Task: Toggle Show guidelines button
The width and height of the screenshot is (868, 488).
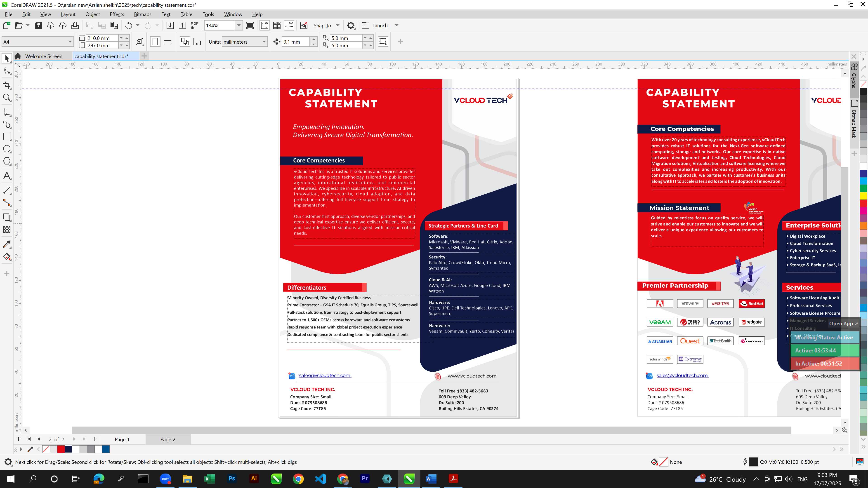Action: (289, 25)
